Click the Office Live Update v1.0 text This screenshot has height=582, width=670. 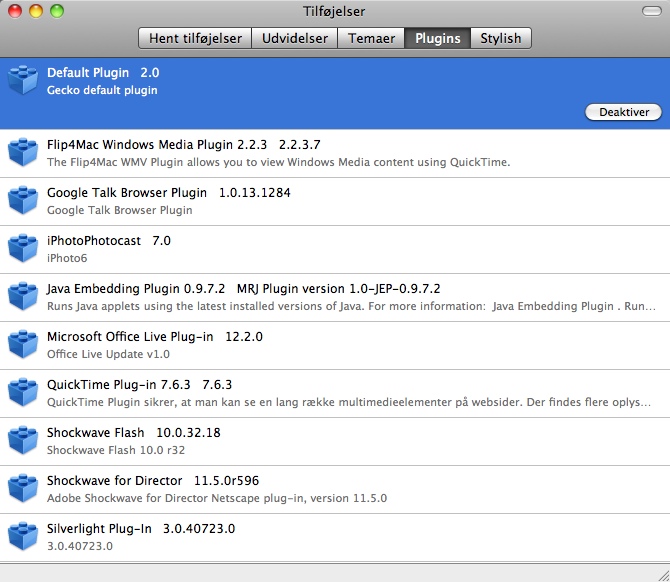click(109, 354)
